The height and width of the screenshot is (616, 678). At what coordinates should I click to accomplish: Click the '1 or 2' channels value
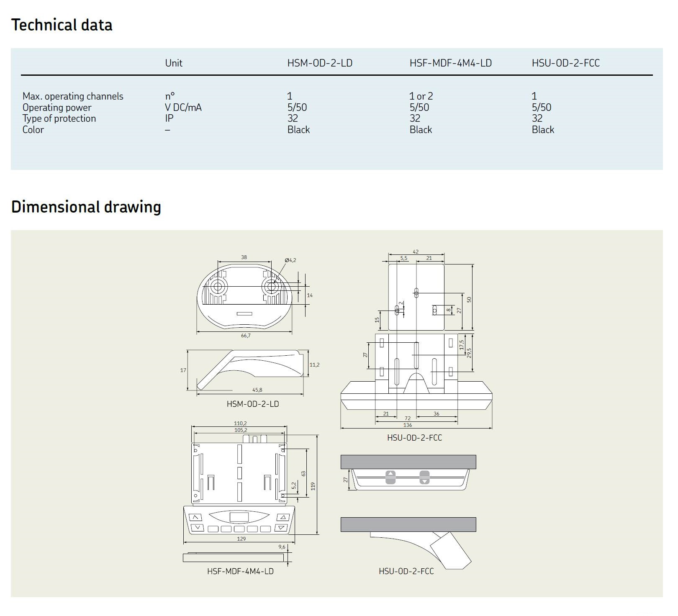click(x=421, y=96)
